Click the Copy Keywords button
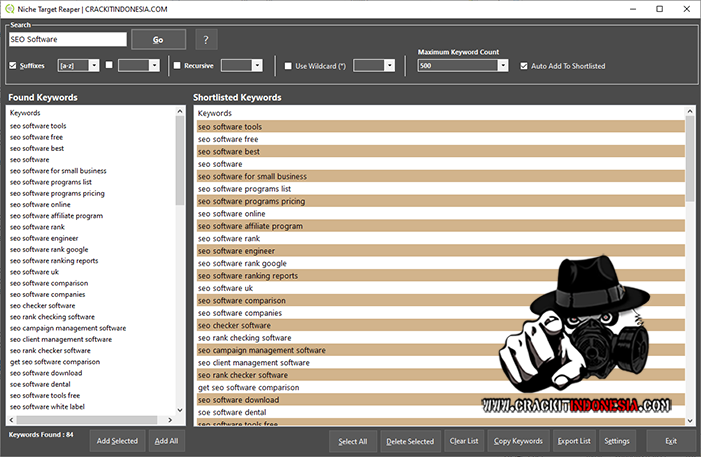Image resolution: width=701 pixels, height=457 pixels. point(518,441)
